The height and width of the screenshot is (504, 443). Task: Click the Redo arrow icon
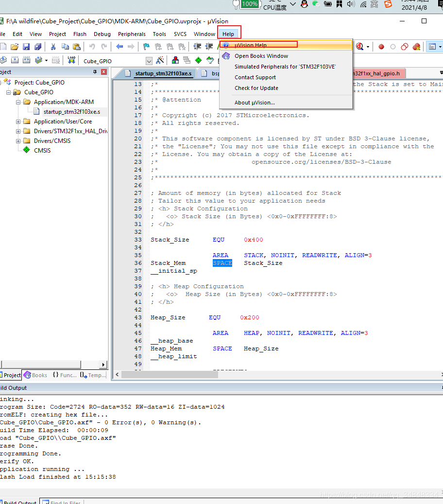pos(104,47)
